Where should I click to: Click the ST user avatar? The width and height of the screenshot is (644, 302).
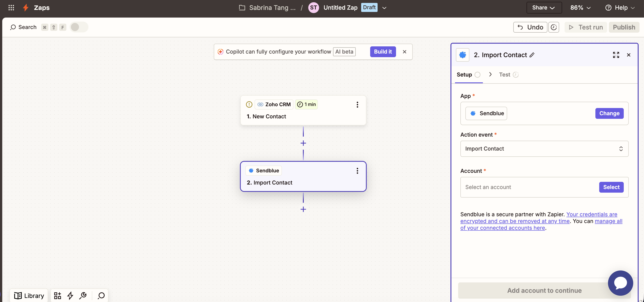pos(313,8)
